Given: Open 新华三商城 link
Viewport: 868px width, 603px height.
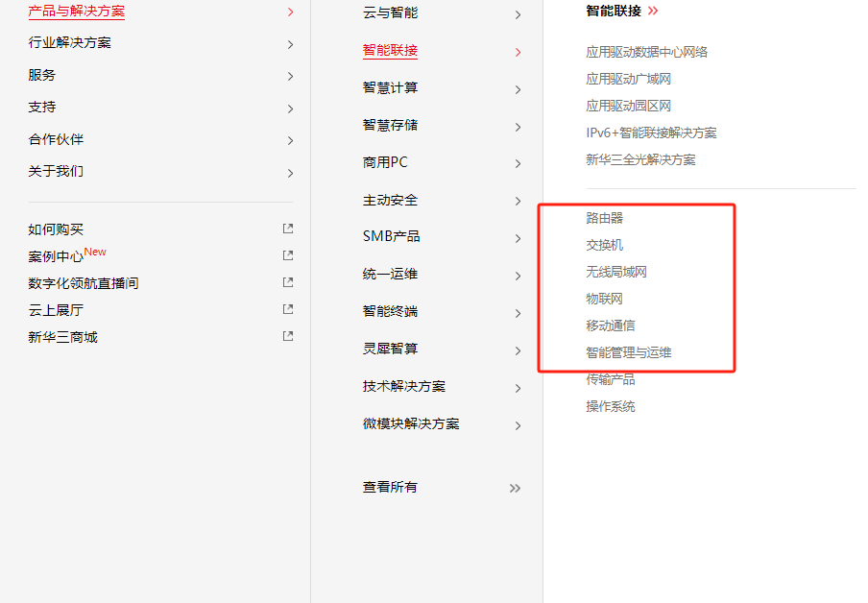Looking at the screenshot, I should pyautogui.click(x=63, y=337).
